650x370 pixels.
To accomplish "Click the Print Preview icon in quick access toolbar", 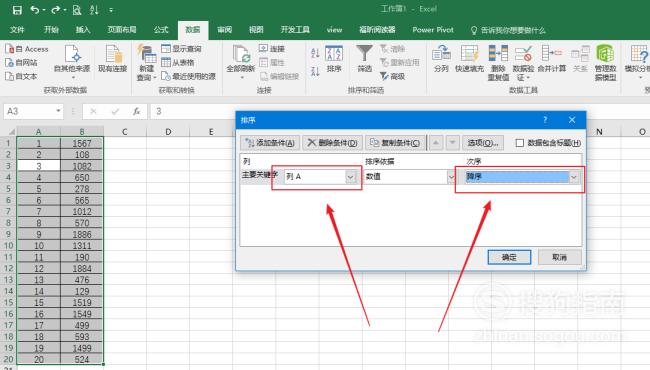I will tap(77, 10).
